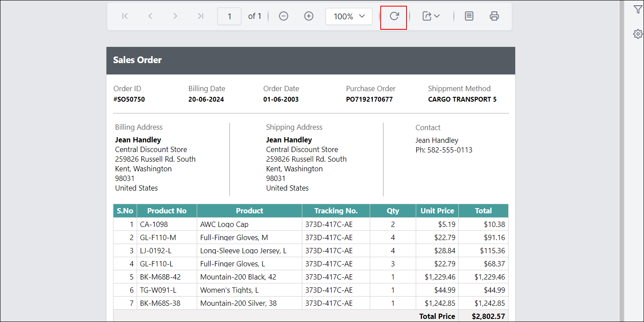Go to the previous page
Screen dimensions: 644x322
click(150, 16)
